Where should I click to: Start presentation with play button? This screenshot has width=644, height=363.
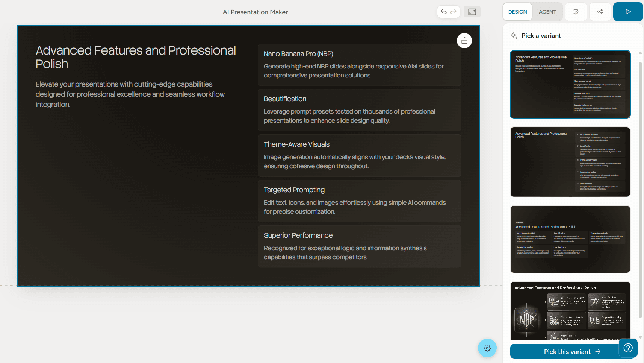point(628,12)
